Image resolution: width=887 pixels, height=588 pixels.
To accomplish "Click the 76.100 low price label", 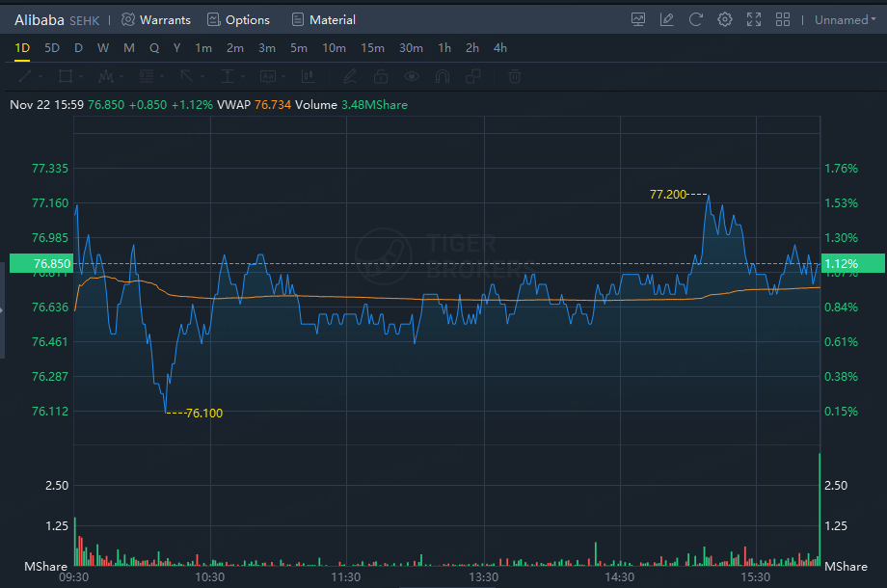I will click(204, 414).
